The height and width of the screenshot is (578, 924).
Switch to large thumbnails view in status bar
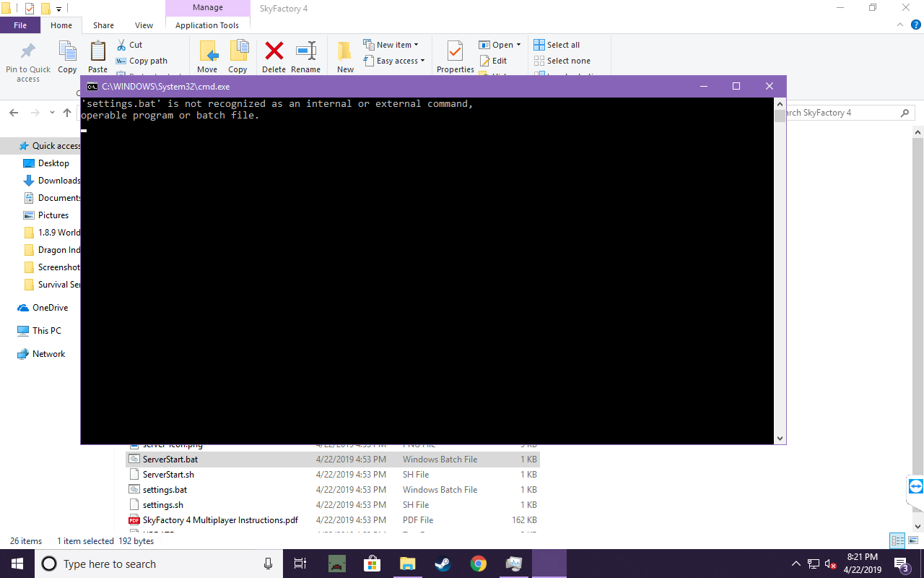[x=912, y=540]
